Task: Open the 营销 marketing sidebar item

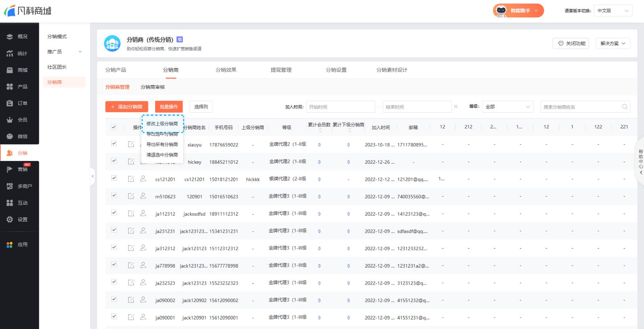Action: click(x=17, y=169)
